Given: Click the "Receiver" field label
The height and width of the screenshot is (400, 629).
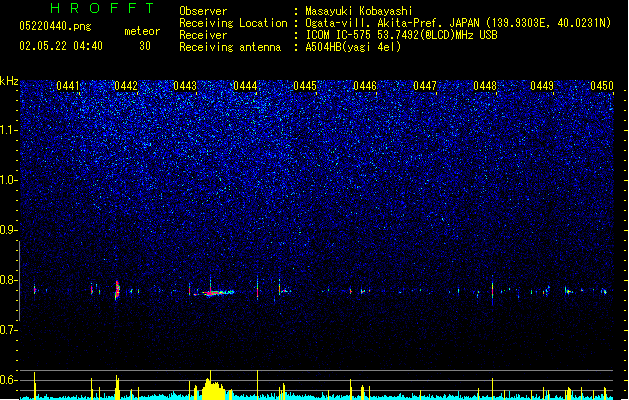Looking at the screenshot, I should [x=203, y=35].
